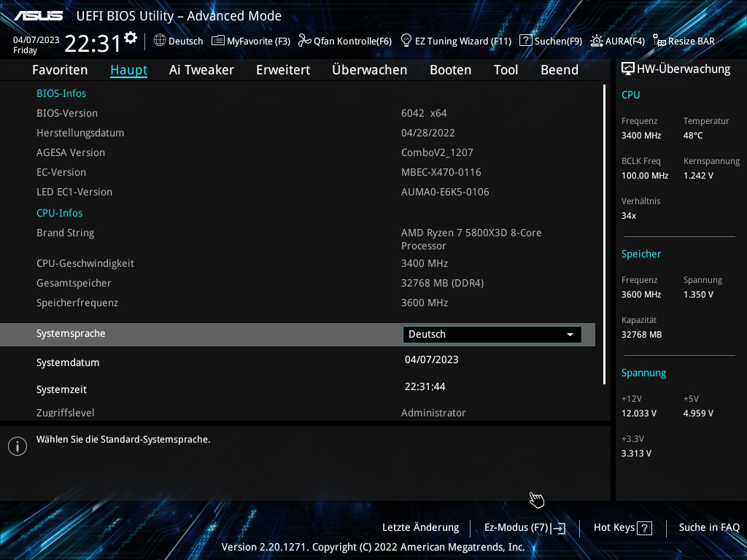
Task: Click the Resize BAR icon
Action: [x=659, y=41]
